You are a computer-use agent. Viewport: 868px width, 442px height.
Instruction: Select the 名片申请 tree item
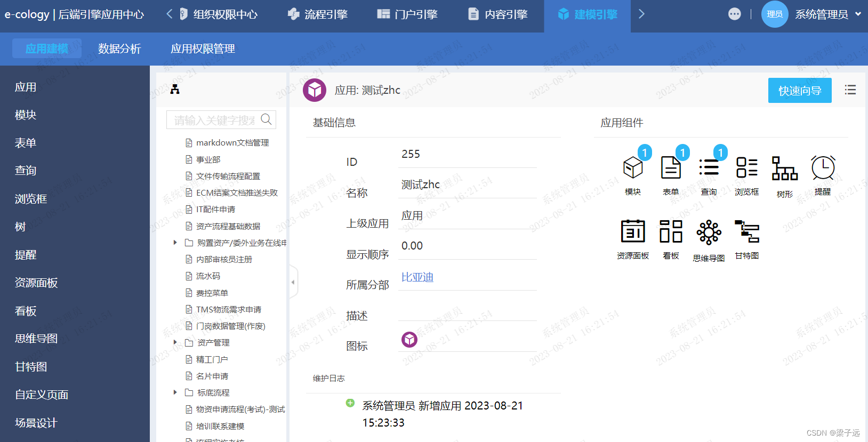coord(207,376)
